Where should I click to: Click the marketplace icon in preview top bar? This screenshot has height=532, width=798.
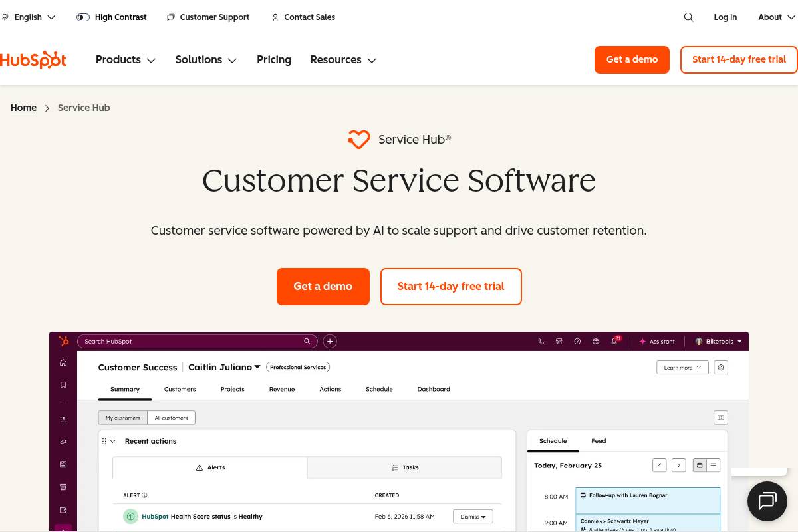[559, 342]
